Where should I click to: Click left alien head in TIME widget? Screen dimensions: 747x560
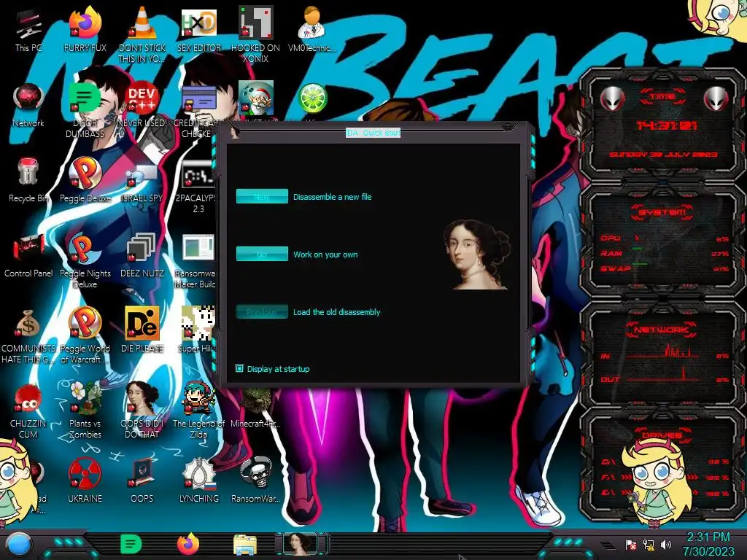click(x=612, y=98)
